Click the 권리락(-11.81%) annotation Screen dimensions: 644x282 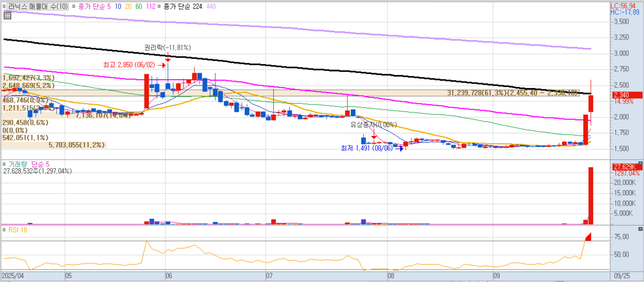pyautogui.click(x=168, y=48)
